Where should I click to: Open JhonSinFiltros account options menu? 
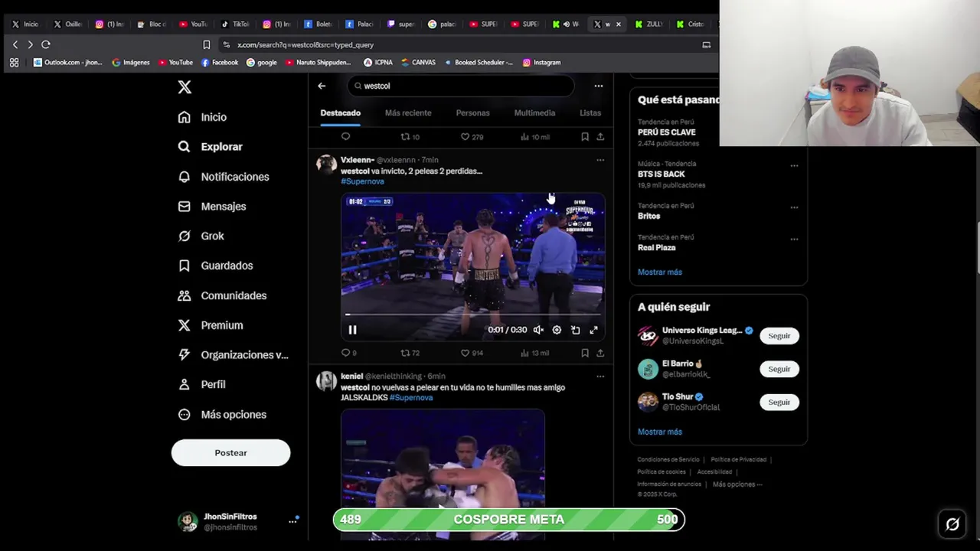[292, 521]
